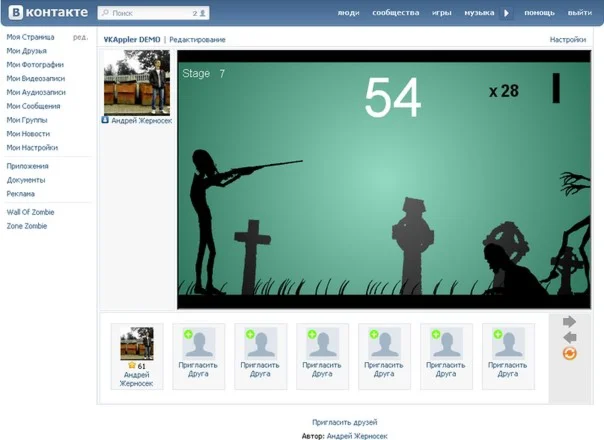Image resolution: width=604 pixels, height=440 pixels.
Task: Click the green plus on first invite slot
Action: (x=187, y=333)
